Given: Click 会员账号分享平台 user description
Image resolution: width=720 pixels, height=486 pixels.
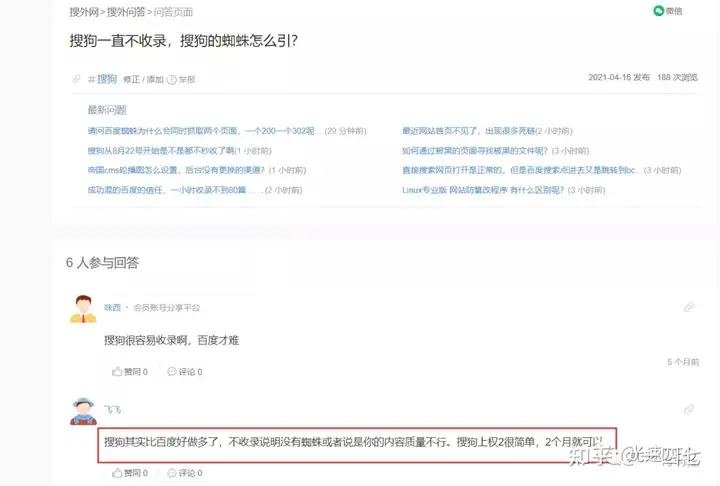Looking at the screenshot, I should [x=167, y=307].
